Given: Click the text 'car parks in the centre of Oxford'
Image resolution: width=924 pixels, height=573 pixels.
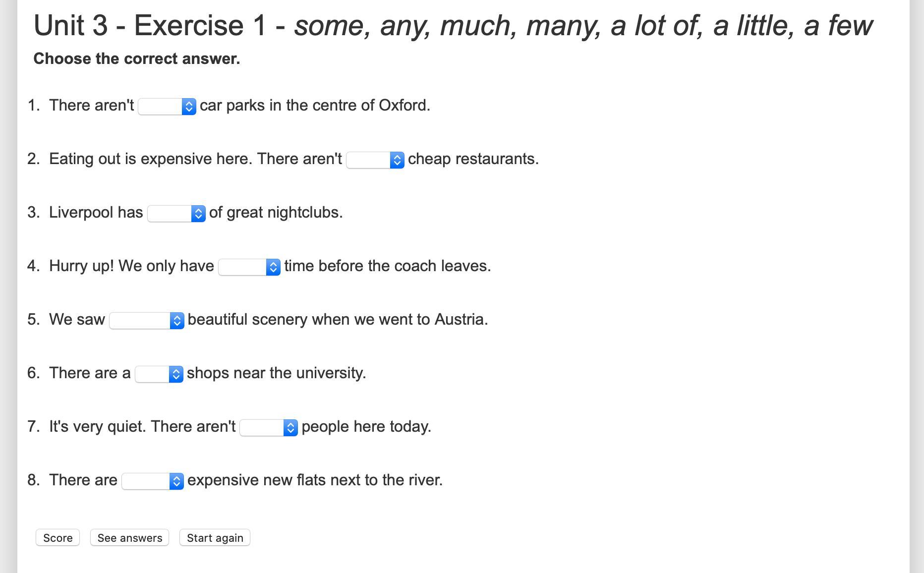Looking at the screenshot, I should pyautogui.click(x=315, y=106).
